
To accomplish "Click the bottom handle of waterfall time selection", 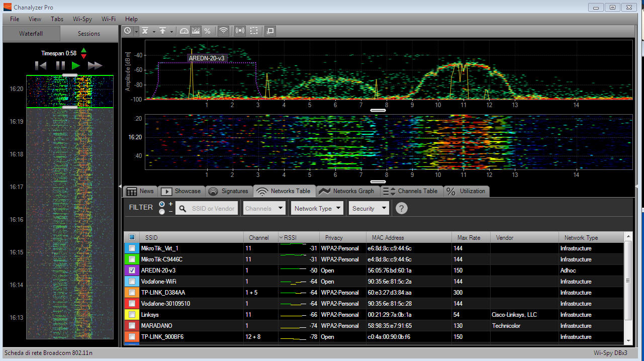I will pos(70,107).
